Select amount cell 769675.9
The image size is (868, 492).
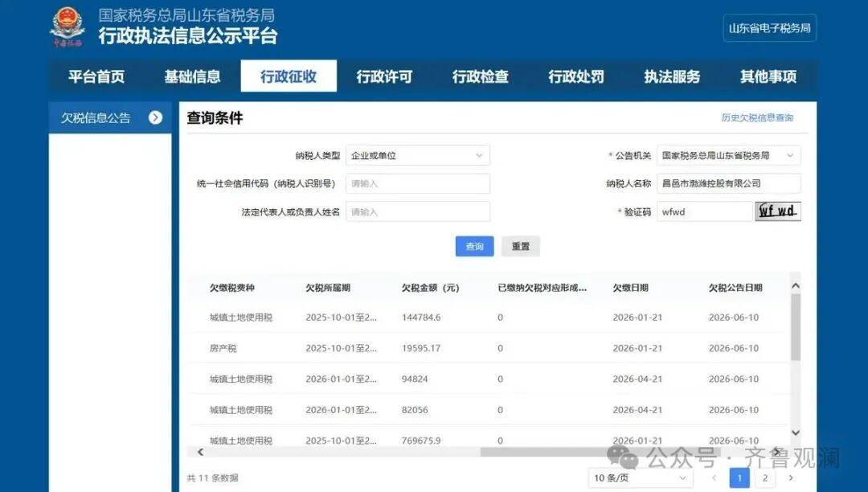(x=420, y=441)
